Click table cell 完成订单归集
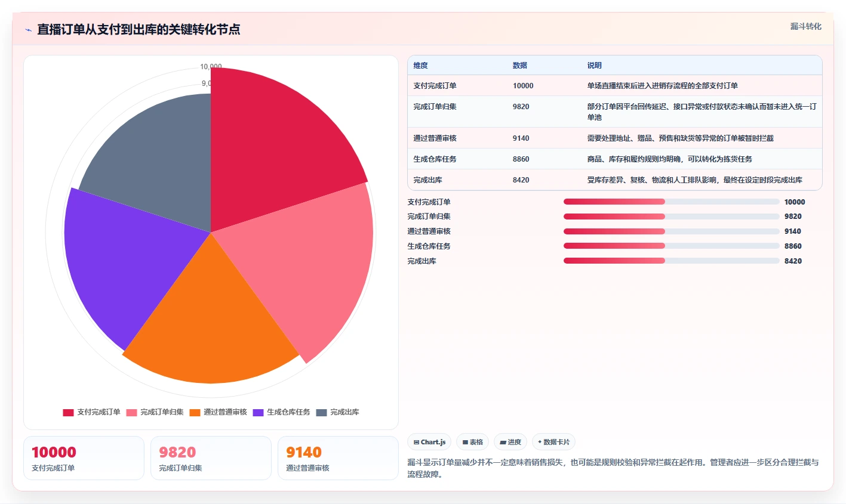Screen dimensions: 846x504 435,107
